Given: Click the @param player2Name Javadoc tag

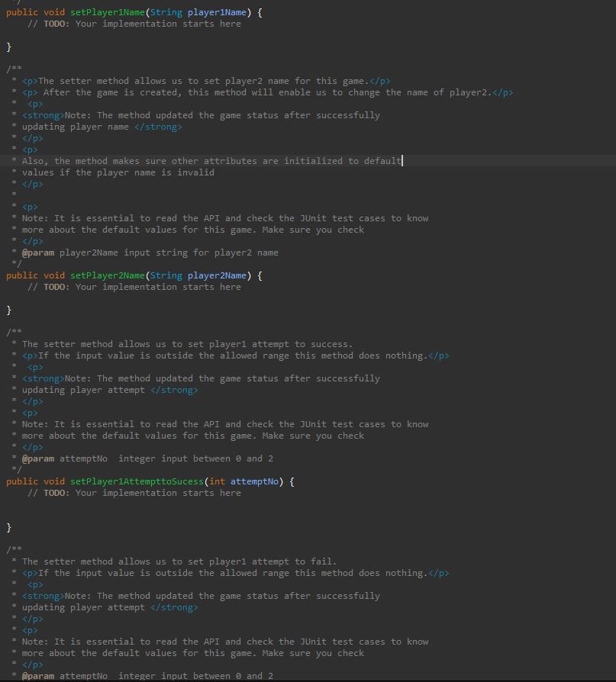Looking at the screenshot, I should [x=38, y=252].
